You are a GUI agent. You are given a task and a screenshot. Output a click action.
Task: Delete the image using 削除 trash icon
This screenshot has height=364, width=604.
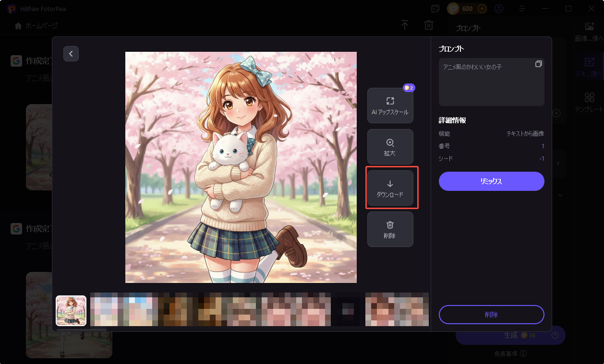(390, 229)
